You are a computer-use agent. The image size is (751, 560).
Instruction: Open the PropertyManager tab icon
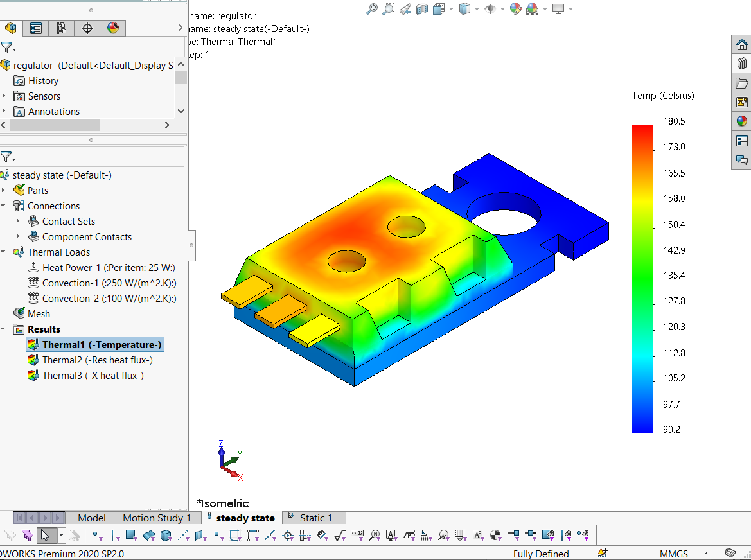click(36, 28)
